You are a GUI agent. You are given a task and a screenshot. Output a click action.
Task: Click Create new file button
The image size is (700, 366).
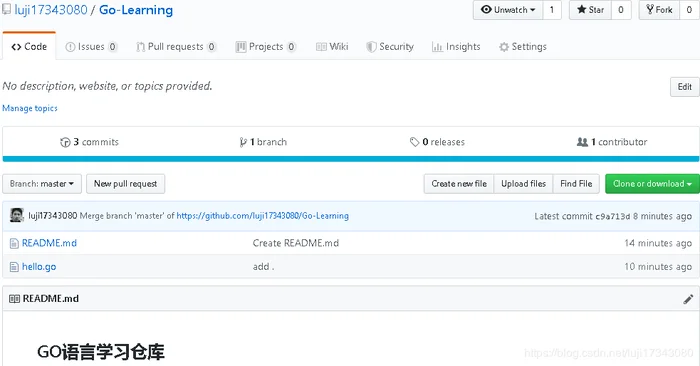(459, 184)
